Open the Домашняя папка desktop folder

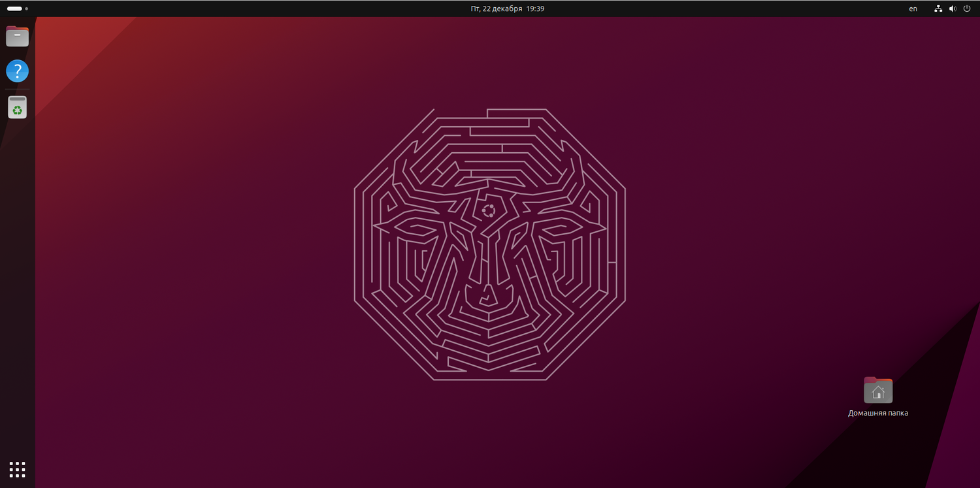878,390
